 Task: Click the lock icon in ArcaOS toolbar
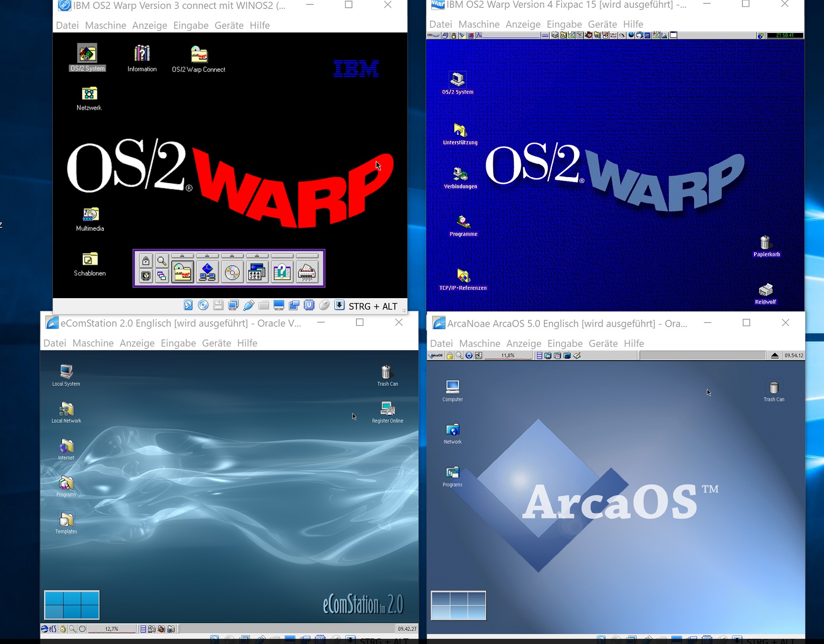coord(449,356)
